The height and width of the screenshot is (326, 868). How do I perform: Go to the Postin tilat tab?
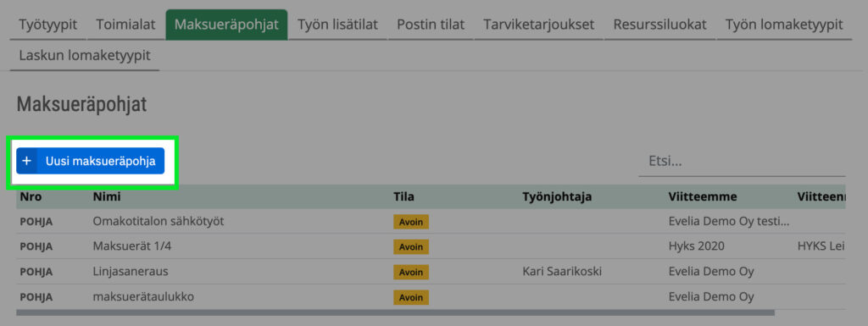tap(430, 25)
